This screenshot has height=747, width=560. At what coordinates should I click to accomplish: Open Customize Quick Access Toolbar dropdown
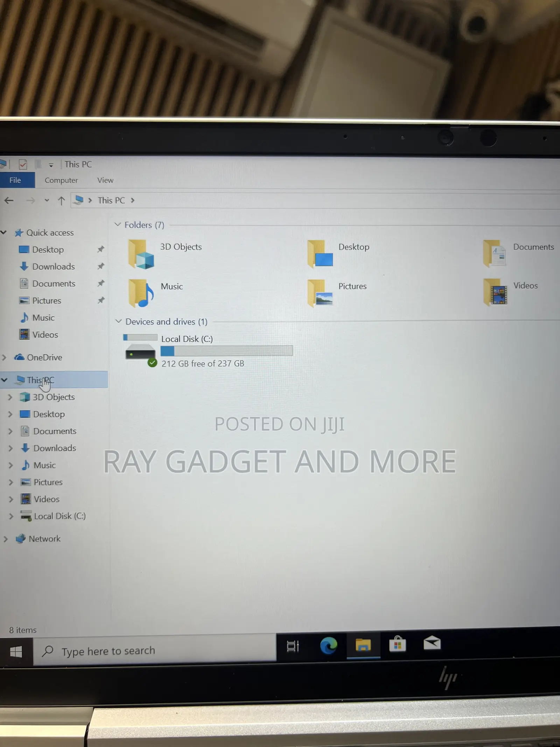51,165
